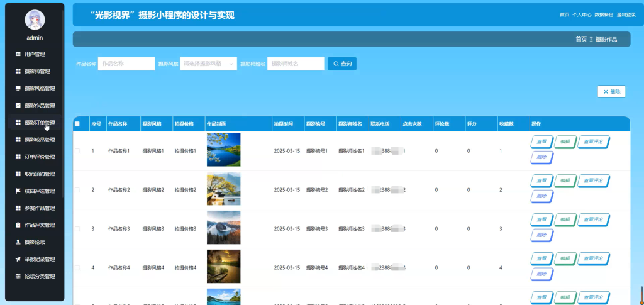Click the batch 删除 button
Viewport: 644px width, 305px height.
pos(611,92)
